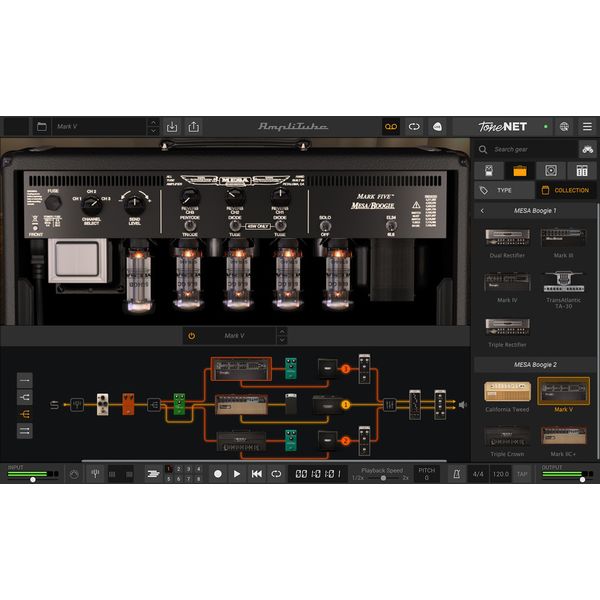Image resolution: width=600 pixels, height=600 pixels.
Task: Click the save preset download icon
Action: [x=172, y=127]
